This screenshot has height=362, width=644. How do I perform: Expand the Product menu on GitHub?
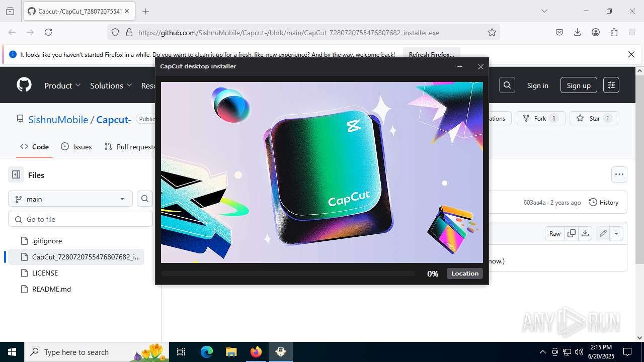pos(62,85)
